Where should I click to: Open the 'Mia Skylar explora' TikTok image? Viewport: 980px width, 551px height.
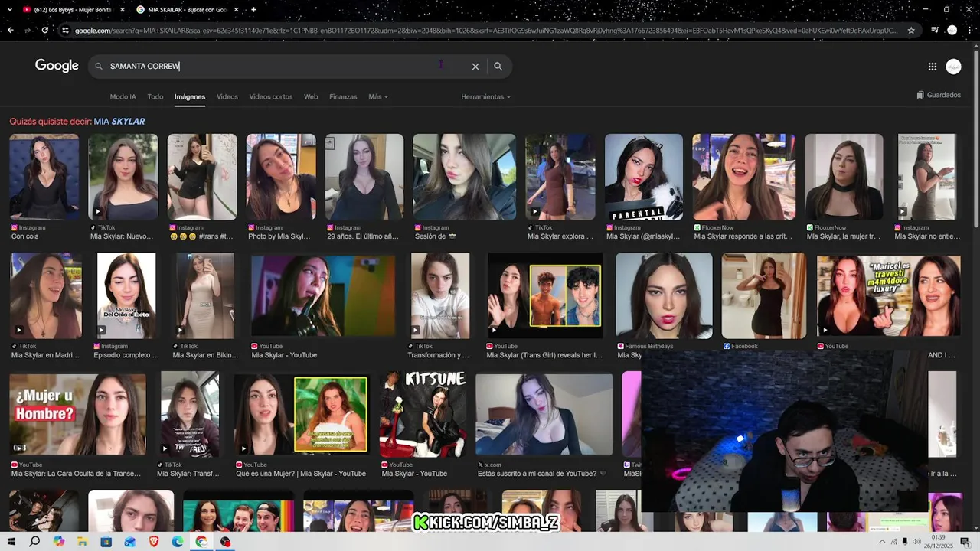pyautogui.click(x=560, y=177)
